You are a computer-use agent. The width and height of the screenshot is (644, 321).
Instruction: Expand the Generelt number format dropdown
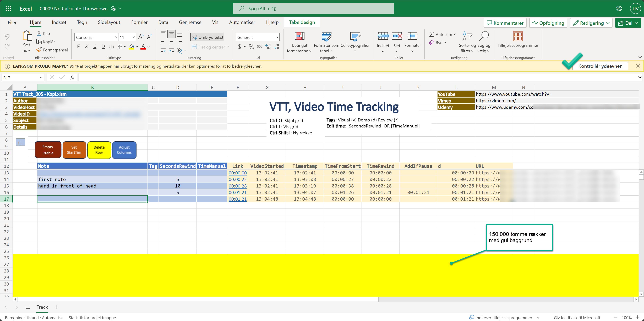277,37
